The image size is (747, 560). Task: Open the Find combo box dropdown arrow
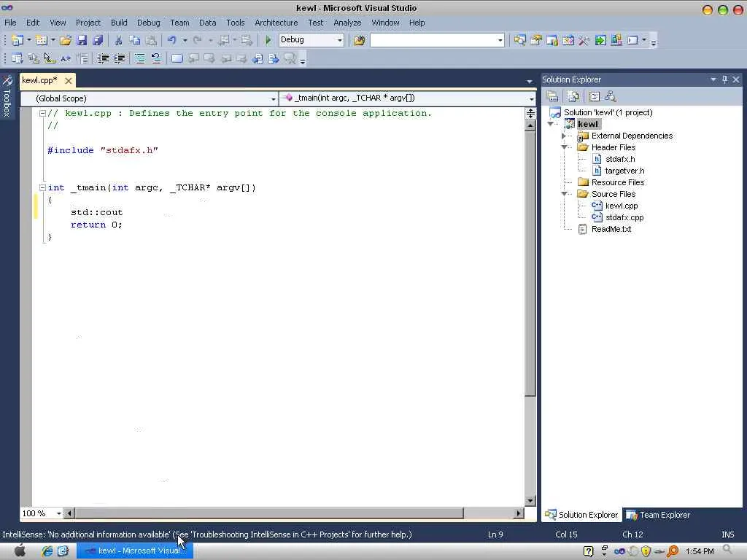[x=500, y=40]
